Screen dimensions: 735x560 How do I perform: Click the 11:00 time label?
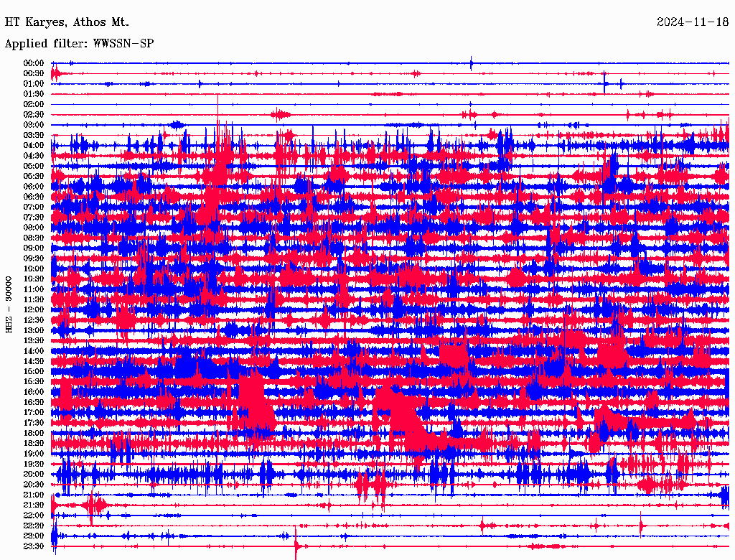click(34, 289)
